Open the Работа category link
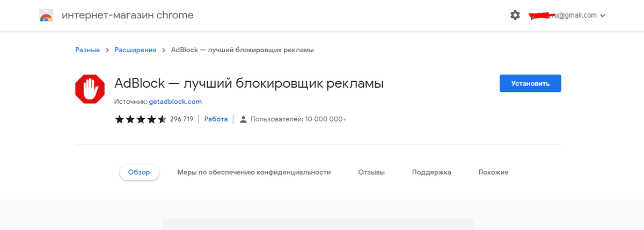Screen dimensions: 644x230 [216, 119]
